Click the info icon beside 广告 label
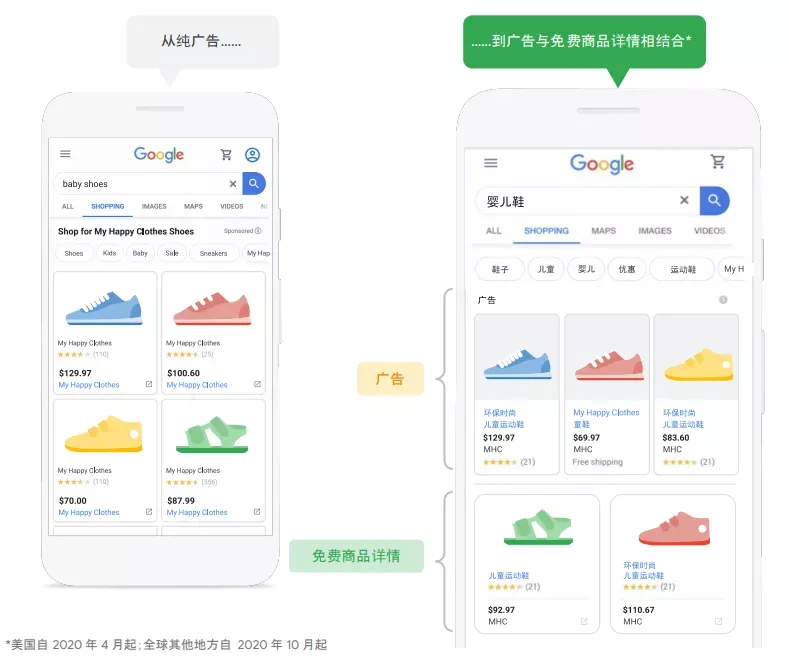The width and height of the screenshot is (789, 661). click(x=723, y=300)
